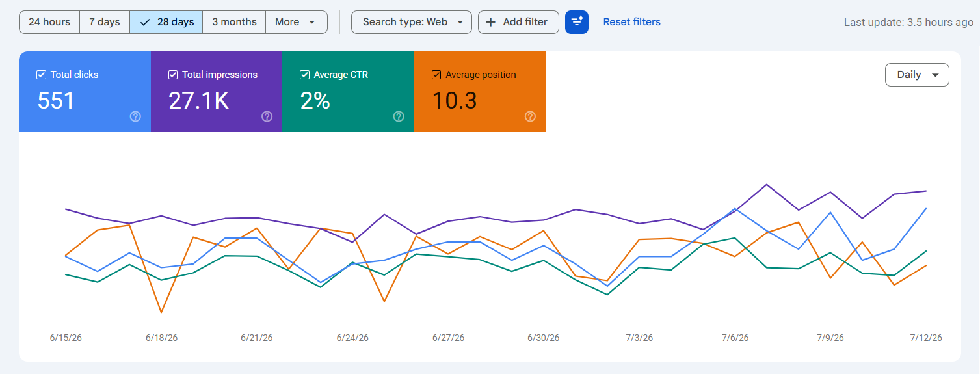This screenshot has height=374, width=980.
Task: Uncheck the Average position checkbox
Action: pyautogui.click(x=436, y=75)
